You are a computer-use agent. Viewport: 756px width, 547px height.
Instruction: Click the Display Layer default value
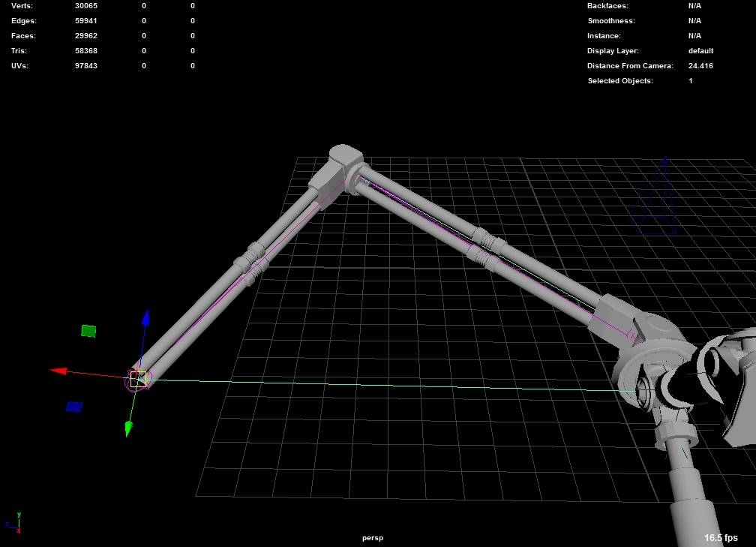700,51
